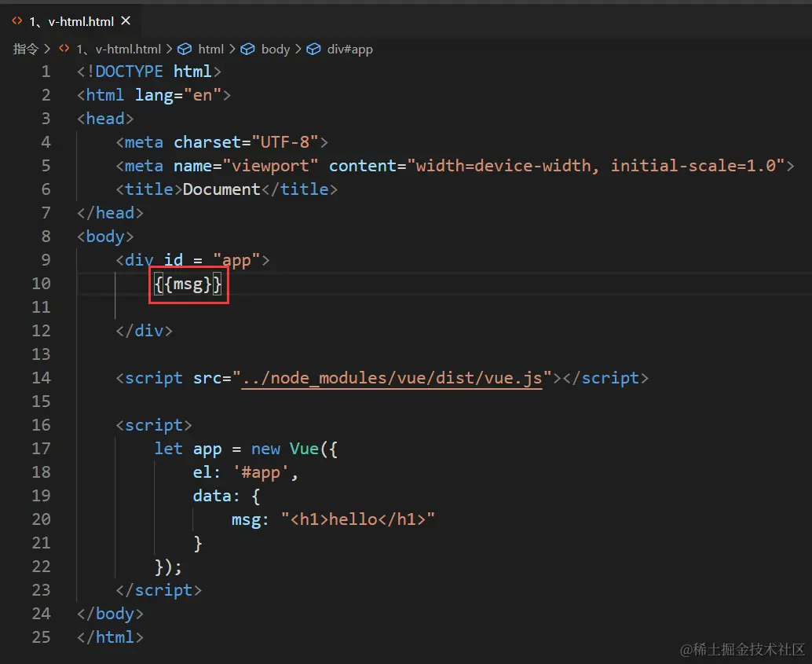The image size is (812, 664).
Task: Click the DOCTYPE keyword on line 1
Action: (129, 72)
